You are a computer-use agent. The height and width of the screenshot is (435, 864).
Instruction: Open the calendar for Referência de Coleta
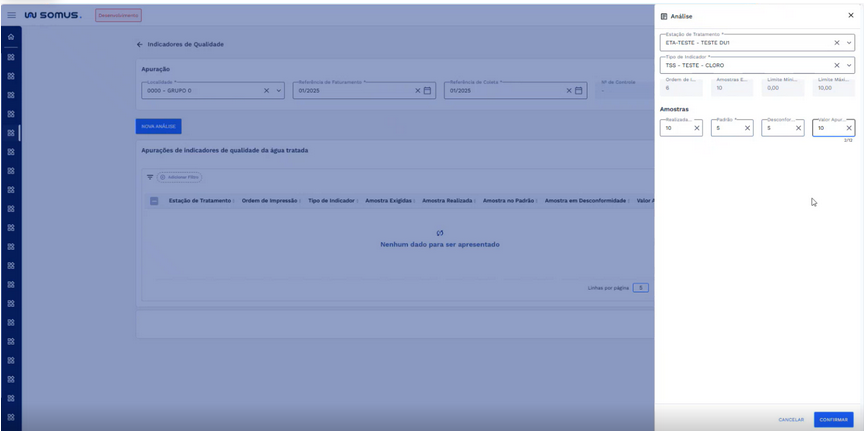579,91
